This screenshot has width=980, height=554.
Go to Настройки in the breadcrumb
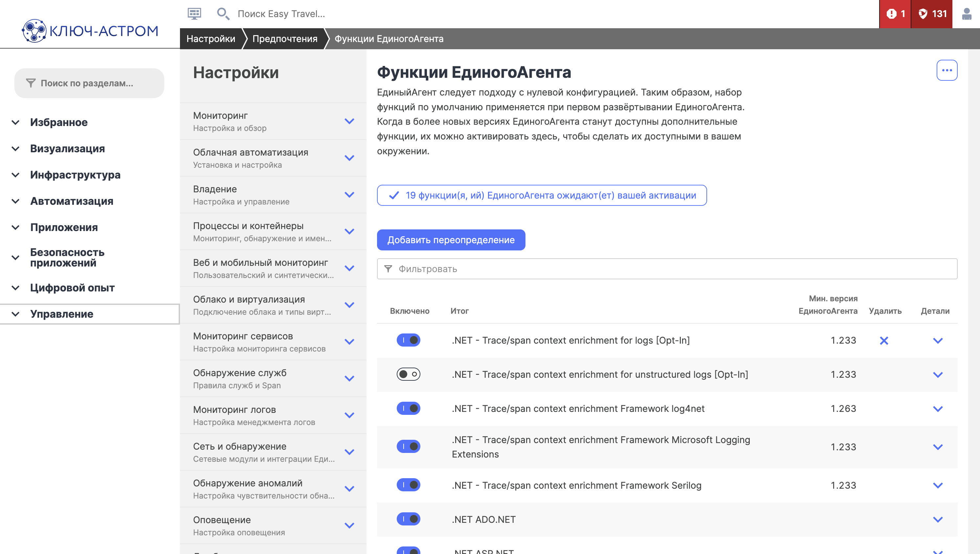point(211,39)
